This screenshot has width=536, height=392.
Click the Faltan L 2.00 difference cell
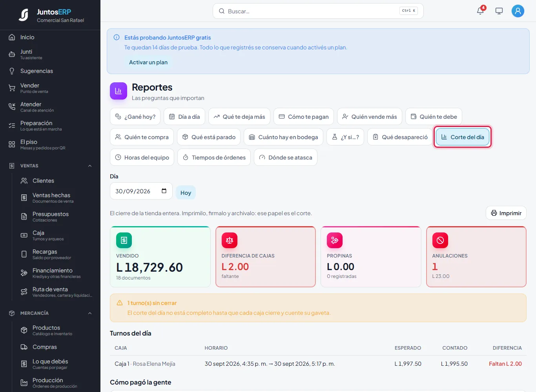coord(505,364)
